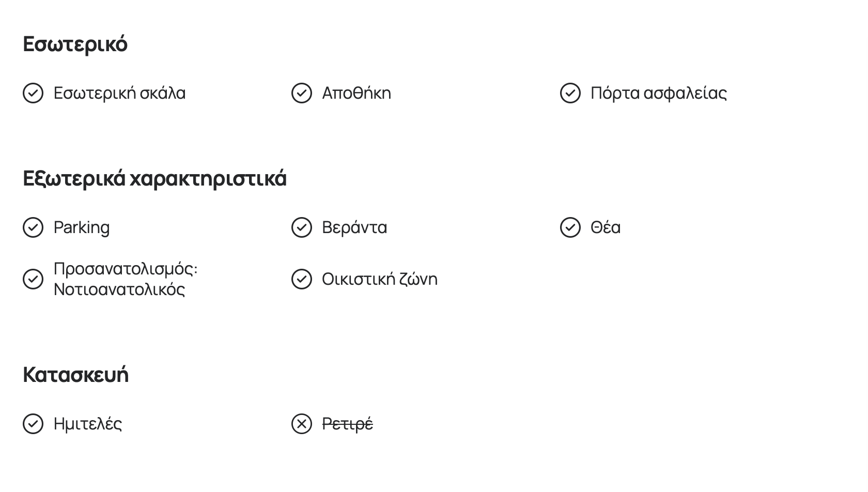
Task: Select the Εσωτερικό section heading
Action: (x=75, y=44)
